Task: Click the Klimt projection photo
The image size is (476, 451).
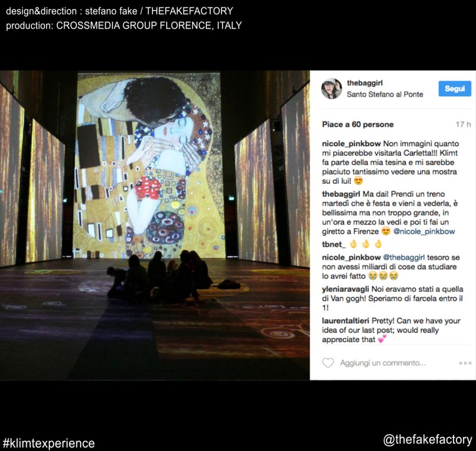Action: coord(155,225)
